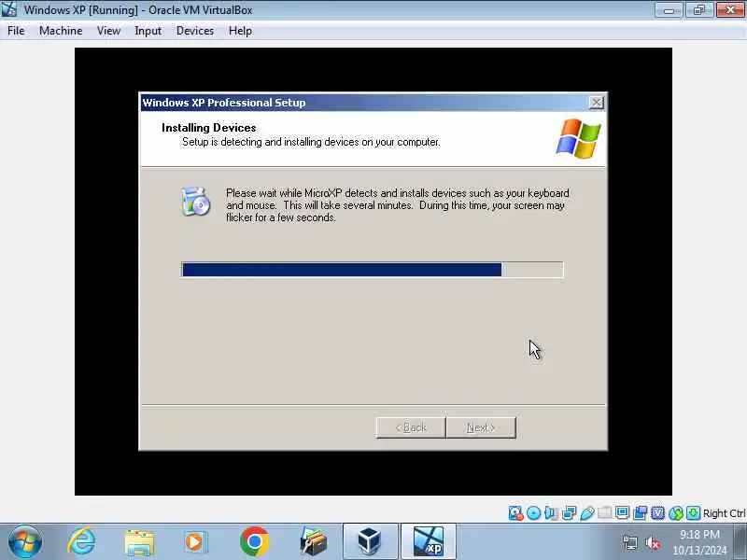
Task: Click the taskbar clock showing 9:18 PM
Action: (x=699, y=542)
